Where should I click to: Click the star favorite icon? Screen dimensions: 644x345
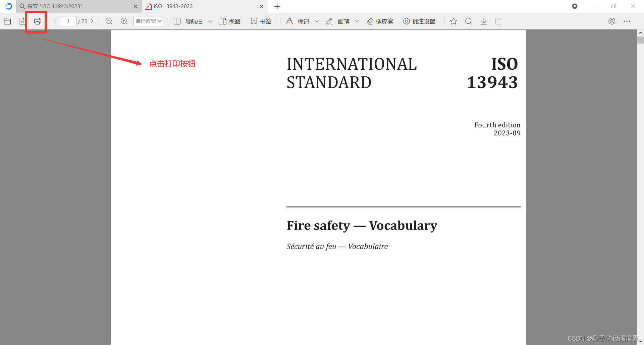(453, 21)
